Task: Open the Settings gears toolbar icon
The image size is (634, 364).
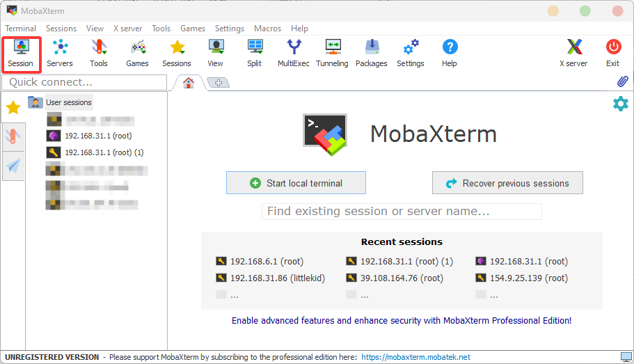Action: click(x=411, y=54)
